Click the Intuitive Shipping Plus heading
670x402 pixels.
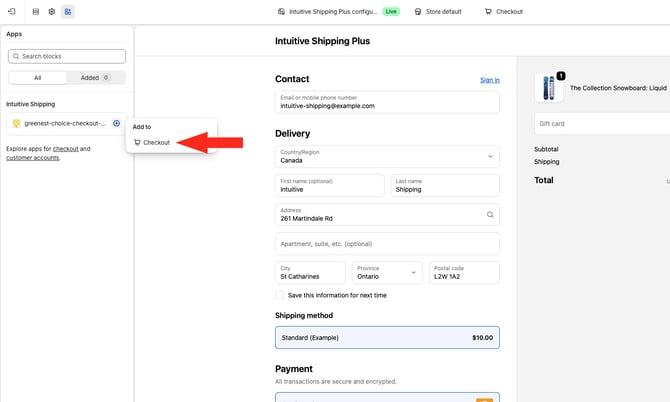click(x=322, y=41)
